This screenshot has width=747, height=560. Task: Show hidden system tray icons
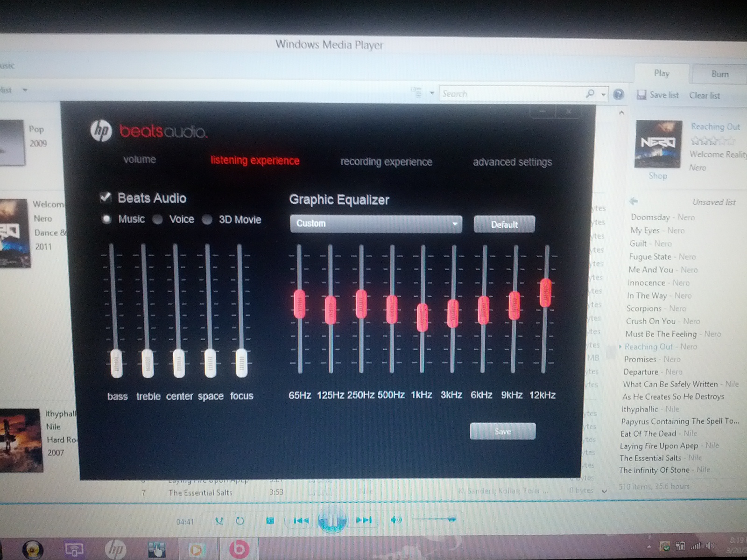[649, 546]
